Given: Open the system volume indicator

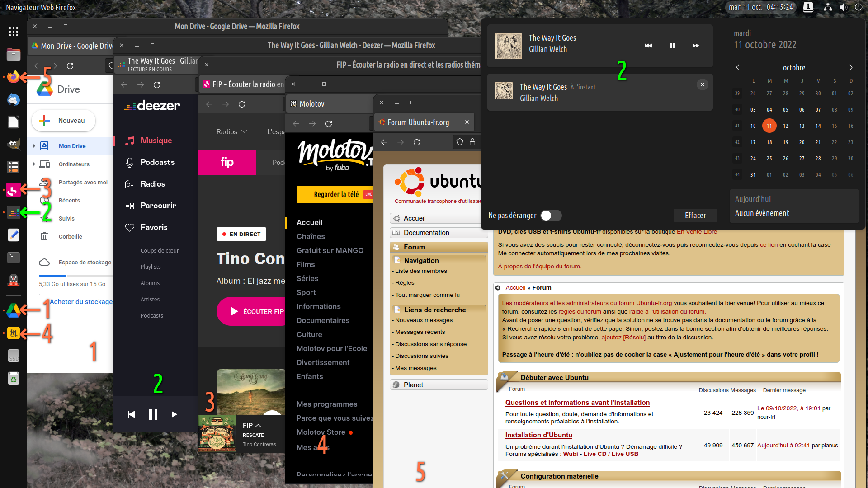Looking at the screenshot, I should [x=843, y=7].
